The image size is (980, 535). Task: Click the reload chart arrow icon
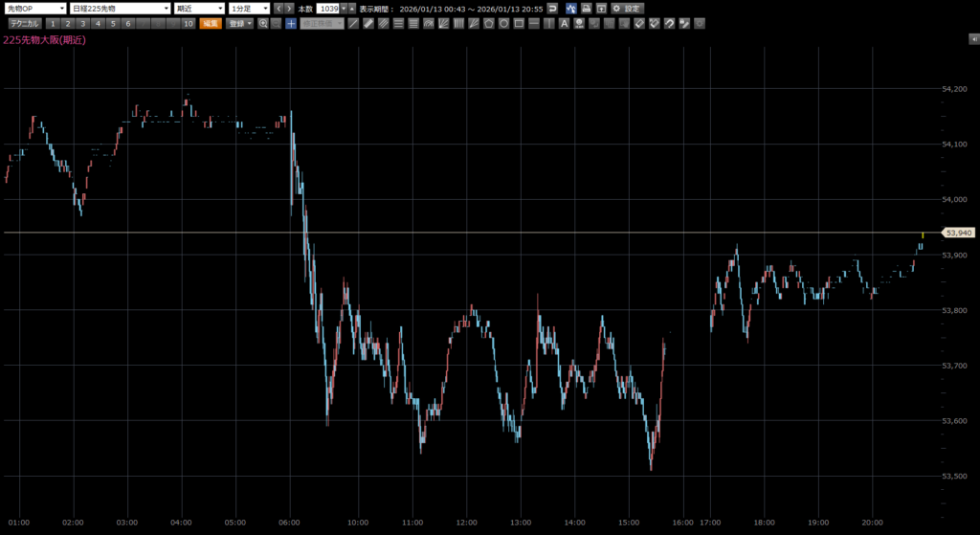(552, 8)
